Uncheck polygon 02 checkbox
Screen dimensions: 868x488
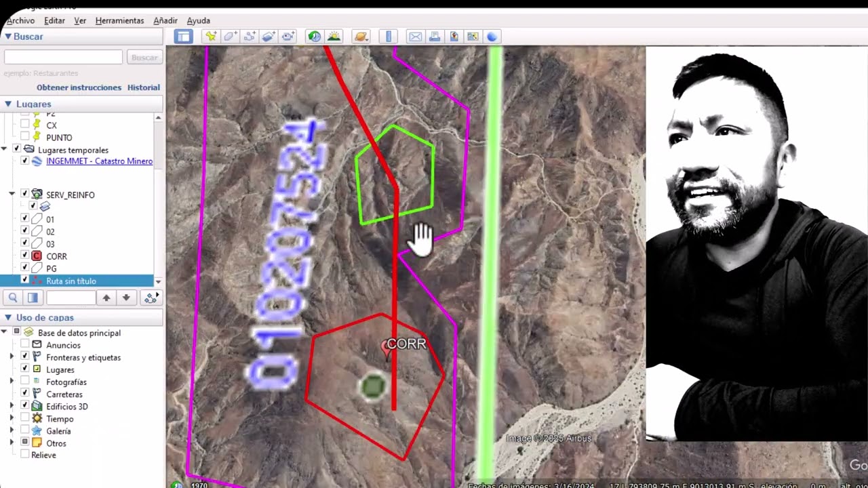25,231
